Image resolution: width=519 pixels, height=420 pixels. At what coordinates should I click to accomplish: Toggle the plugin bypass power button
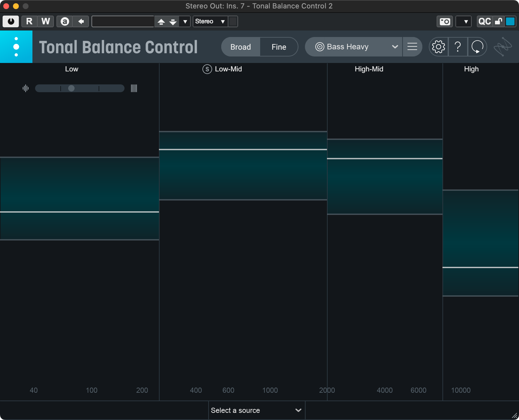[11, 21]
